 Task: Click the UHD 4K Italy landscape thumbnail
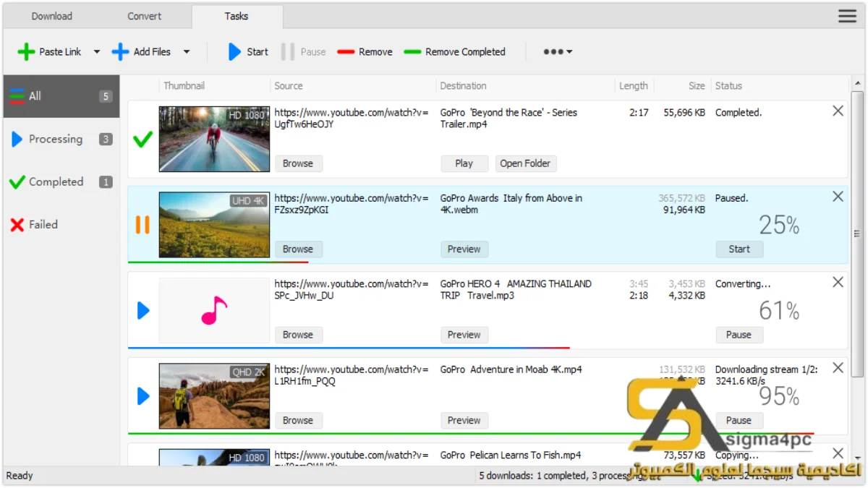(214, 225)
